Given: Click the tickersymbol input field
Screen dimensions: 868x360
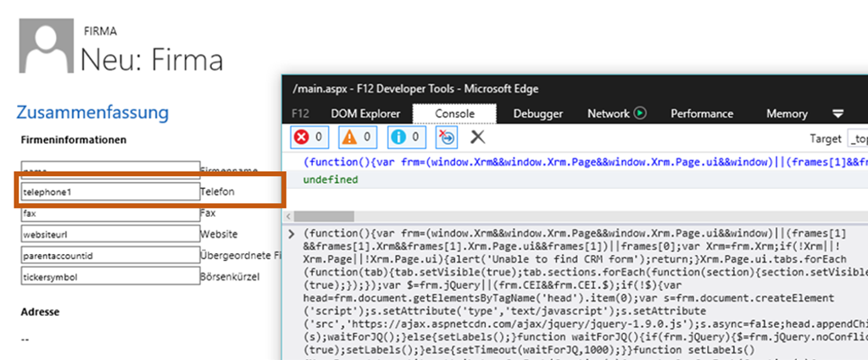Looking at the screenshot, I should 110,276.
